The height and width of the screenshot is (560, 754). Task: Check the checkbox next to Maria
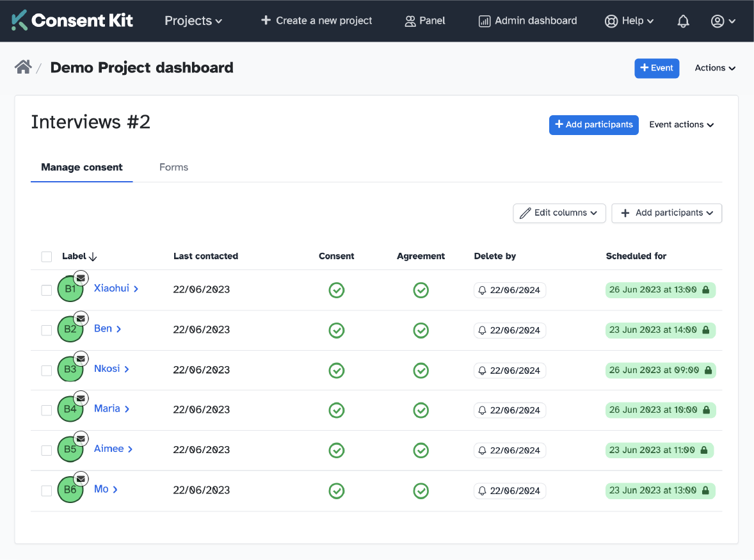click(x=46, y=410)
